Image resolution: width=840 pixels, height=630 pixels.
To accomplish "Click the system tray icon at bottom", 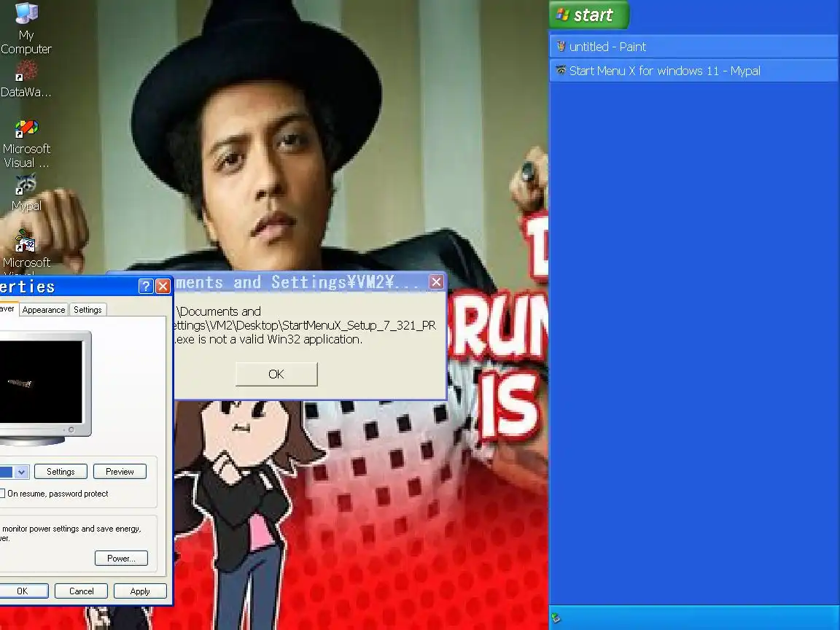I will pos(556,618).
